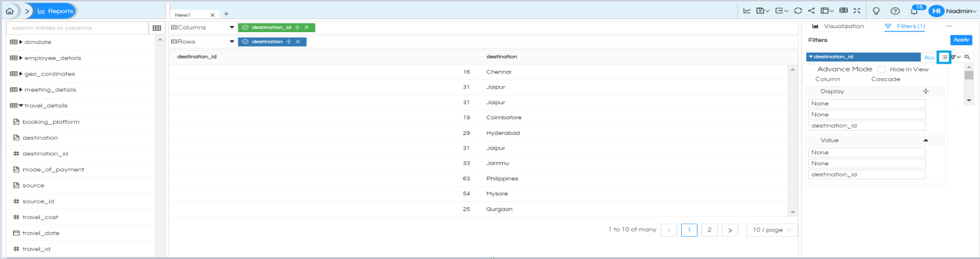The image size is (980, 259).
Task: Expand the dimdate table
Action: point(20,42)
